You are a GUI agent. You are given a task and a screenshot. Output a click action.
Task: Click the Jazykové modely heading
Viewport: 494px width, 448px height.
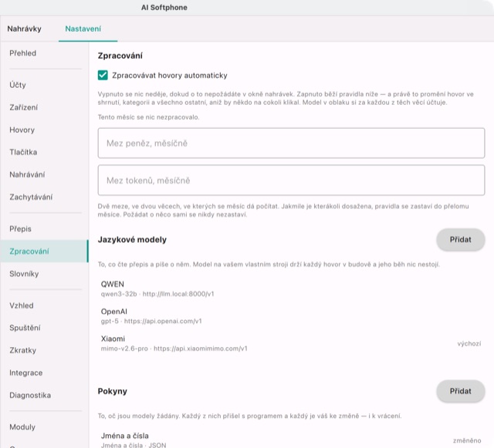coord(132,240)
